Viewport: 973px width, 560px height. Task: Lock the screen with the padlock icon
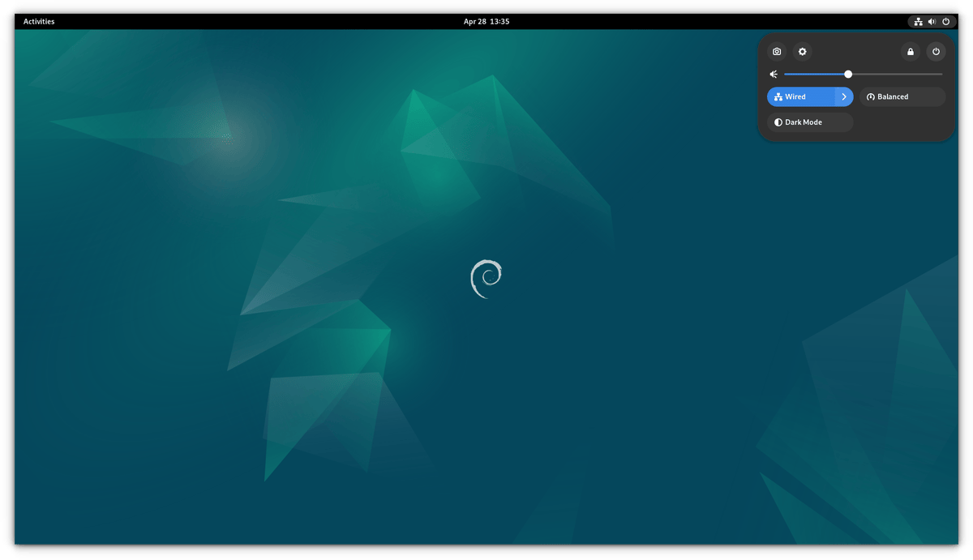point(911,52)
